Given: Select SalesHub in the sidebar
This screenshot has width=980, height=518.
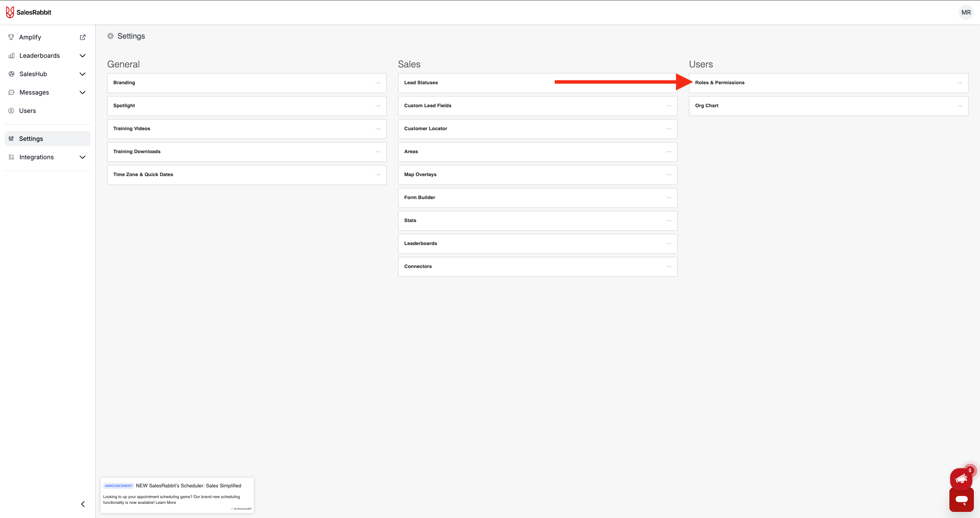Looking at the screenshot, I should click(47, 74).
